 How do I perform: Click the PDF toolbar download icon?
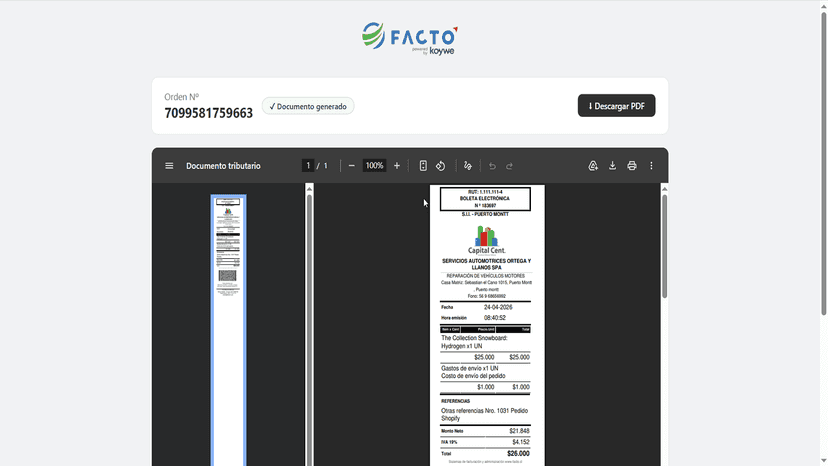coord(612,166)
